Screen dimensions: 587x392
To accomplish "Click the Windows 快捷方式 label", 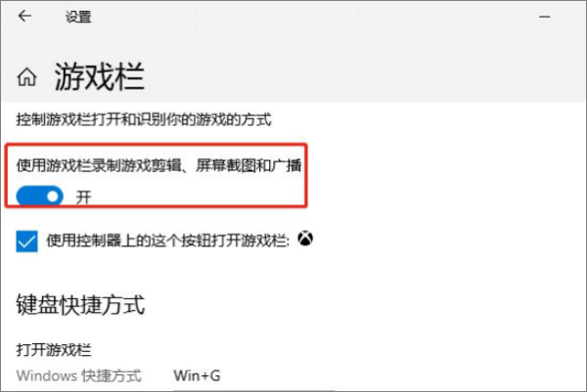I will click(79, 375).
